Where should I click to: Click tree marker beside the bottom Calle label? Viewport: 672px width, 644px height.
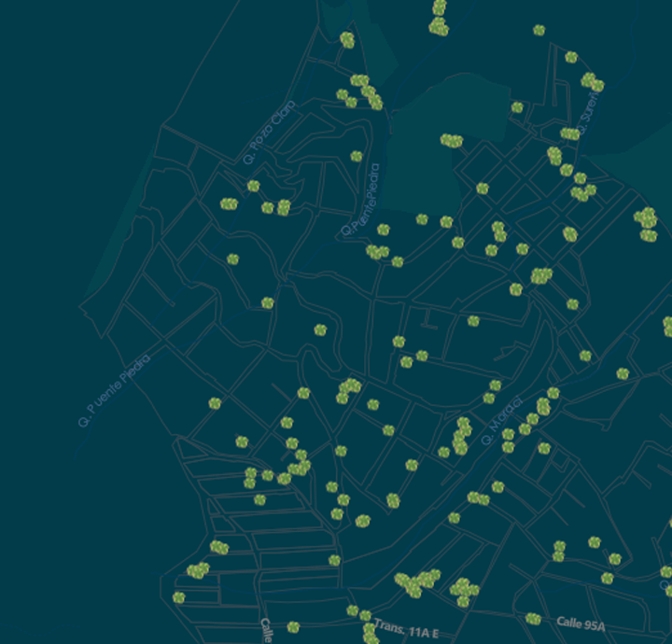point(293,627)
